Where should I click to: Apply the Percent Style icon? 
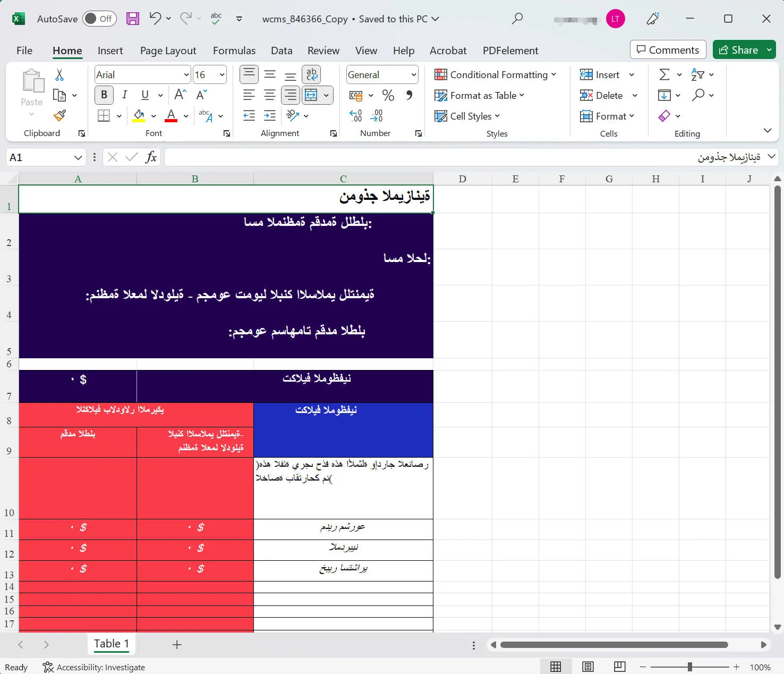coord(388,95)
